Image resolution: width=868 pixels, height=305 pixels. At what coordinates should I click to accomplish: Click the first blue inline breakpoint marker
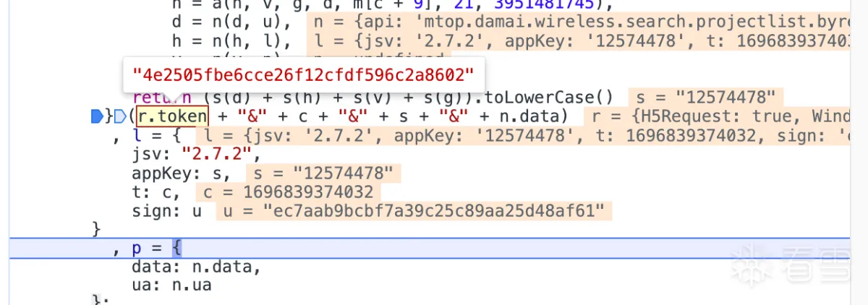96,116
